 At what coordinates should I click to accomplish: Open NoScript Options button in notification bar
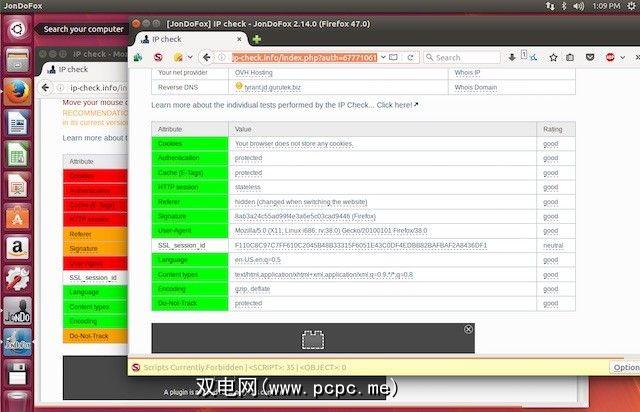click(625, 367)
